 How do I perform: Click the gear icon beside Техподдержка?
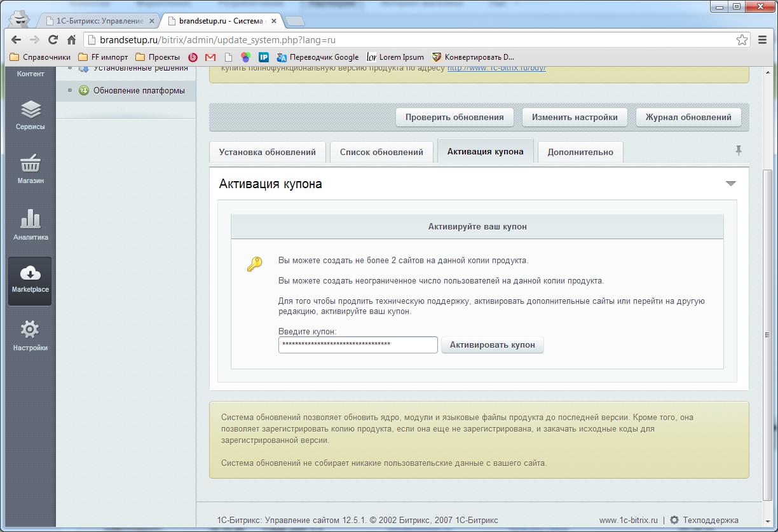tap(674, 520)
